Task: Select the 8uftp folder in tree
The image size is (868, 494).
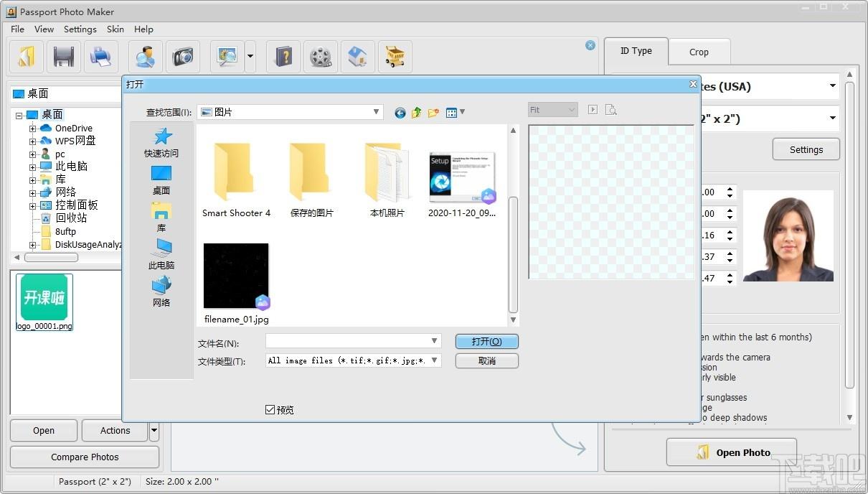Action: (65, 232)
